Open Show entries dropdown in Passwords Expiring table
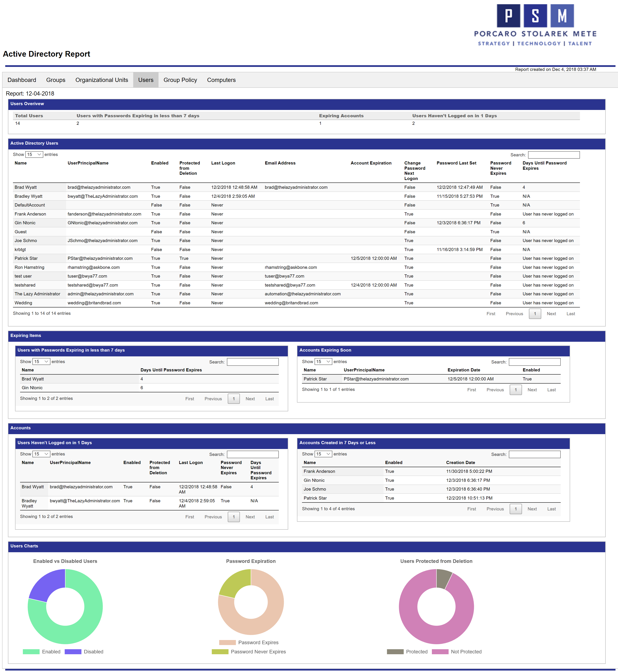The image size is (618, 672). point(41,362)
